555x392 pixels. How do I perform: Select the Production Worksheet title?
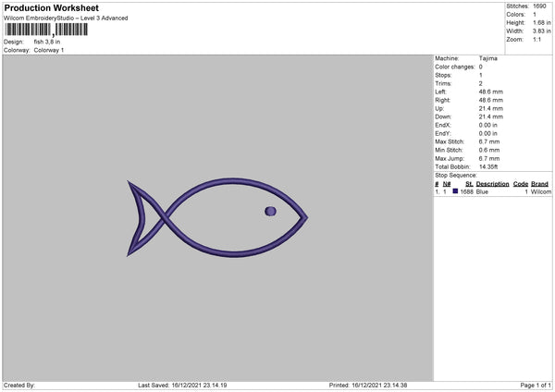[x=51, y=7]
